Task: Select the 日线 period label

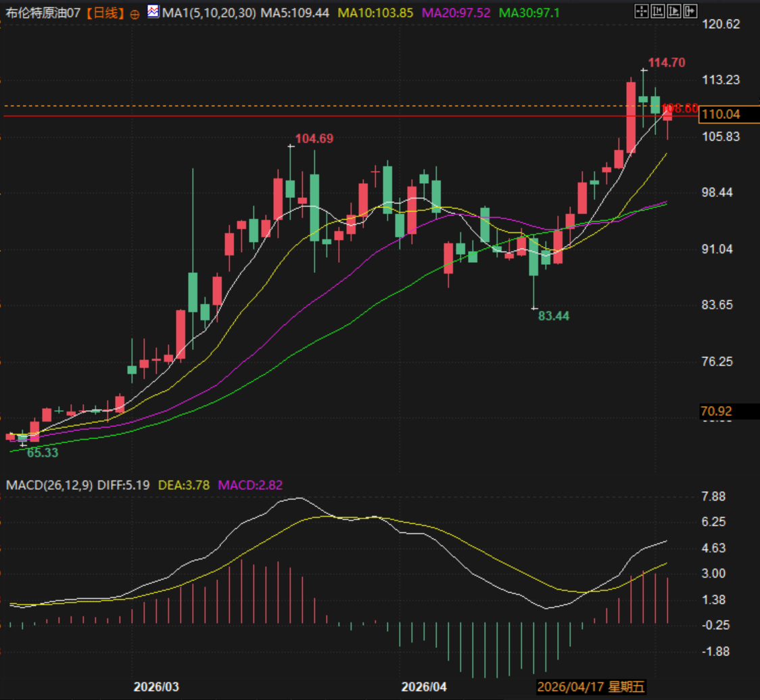Action: pos(105,13)
